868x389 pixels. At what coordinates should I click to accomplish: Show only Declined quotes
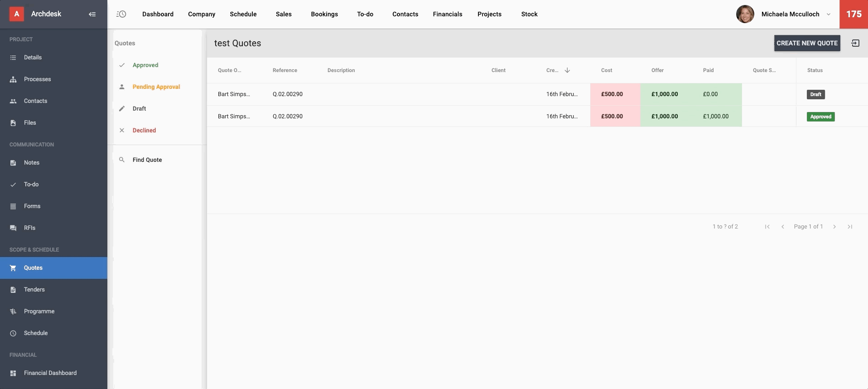click(x=144, y=130)
